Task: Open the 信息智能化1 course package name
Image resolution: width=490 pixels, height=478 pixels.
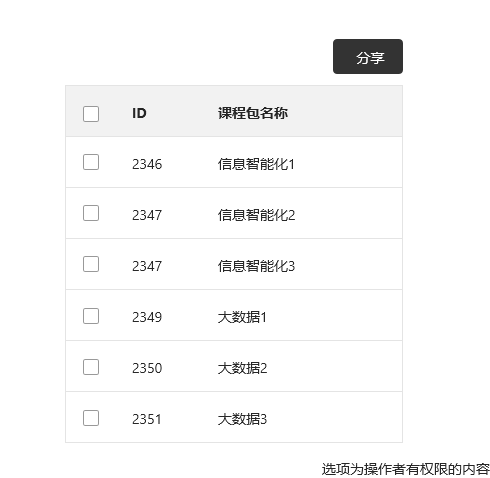Action: click(256, 164)
